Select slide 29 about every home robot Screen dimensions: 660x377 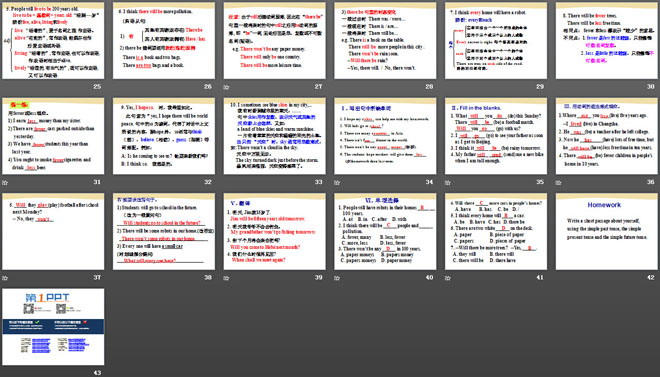(x=496, y=40)
